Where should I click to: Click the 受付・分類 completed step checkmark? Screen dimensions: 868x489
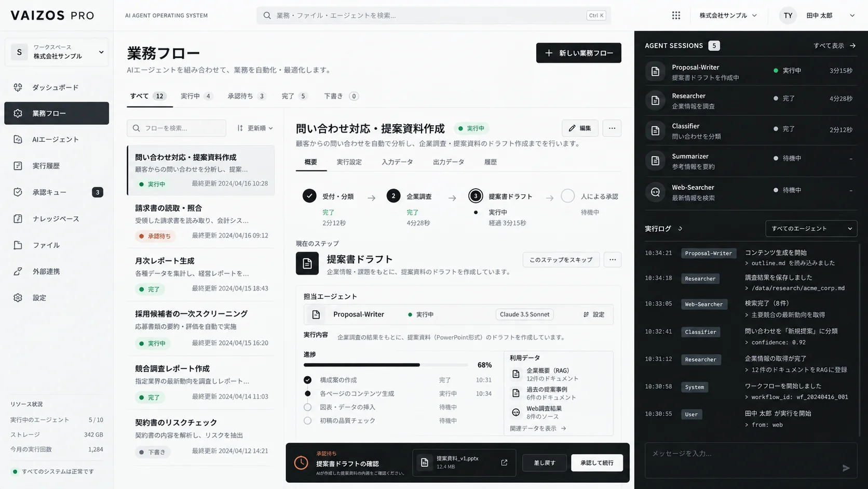pos(309,196)
